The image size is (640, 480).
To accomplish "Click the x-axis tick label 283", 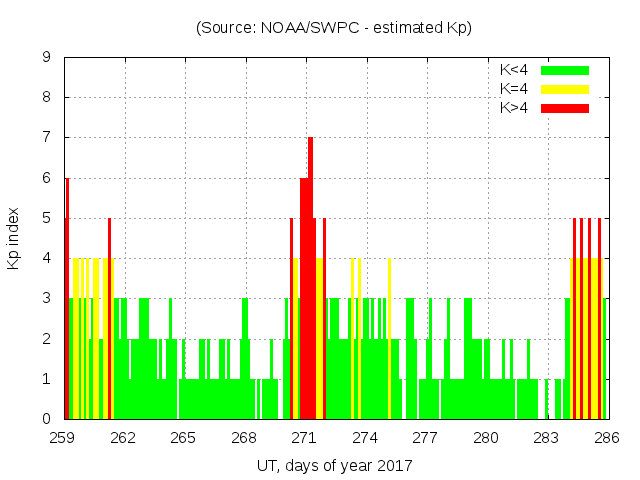I will point(546,438).
